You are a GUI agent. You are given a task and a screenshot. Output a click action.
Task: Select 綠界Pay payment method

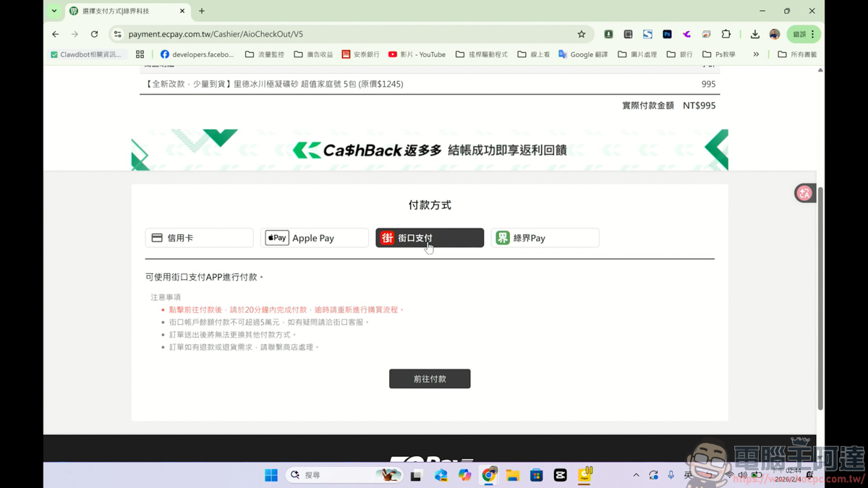point(545,237)
